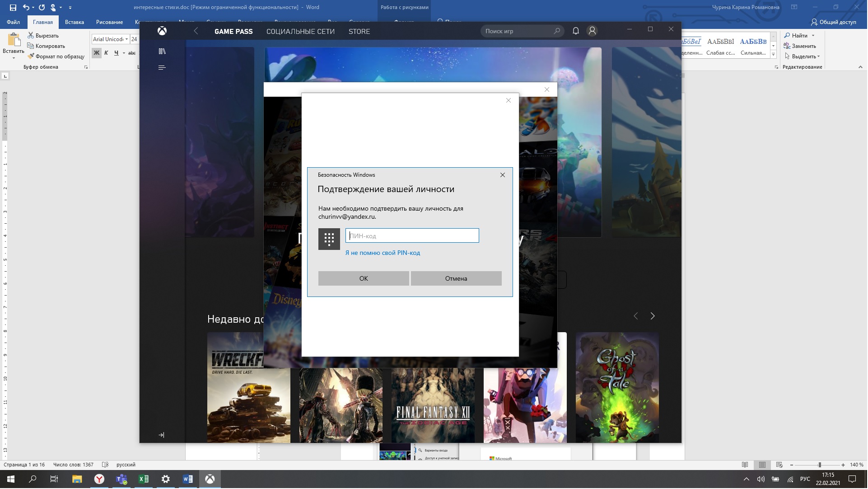Click OK in Windows Security dialog
The image size is (868, 489).
364,279
